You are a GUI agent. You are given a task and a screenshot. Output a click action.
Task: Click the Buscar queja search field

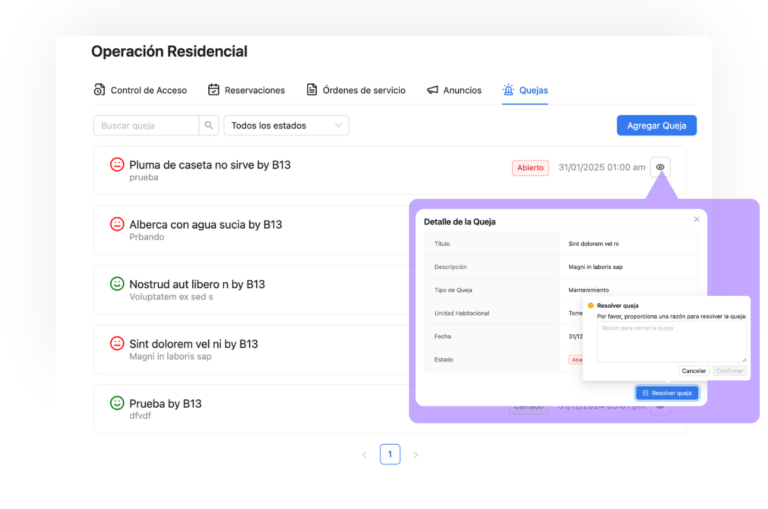coord(146,126)
